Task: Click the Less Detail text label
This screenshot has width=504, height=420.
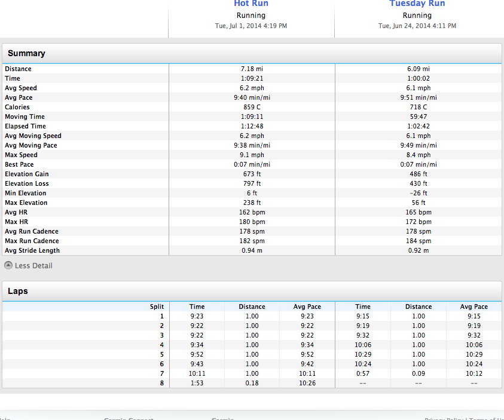Action: [33, 266]
